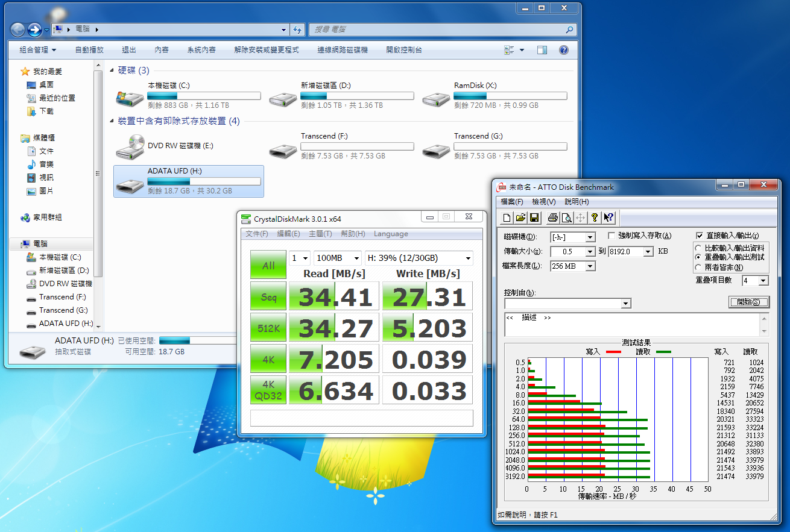Open the H: 39% drive dropdown in CrystalDiskMark
This screenshot has width=790, height=532.
(419, 258)
